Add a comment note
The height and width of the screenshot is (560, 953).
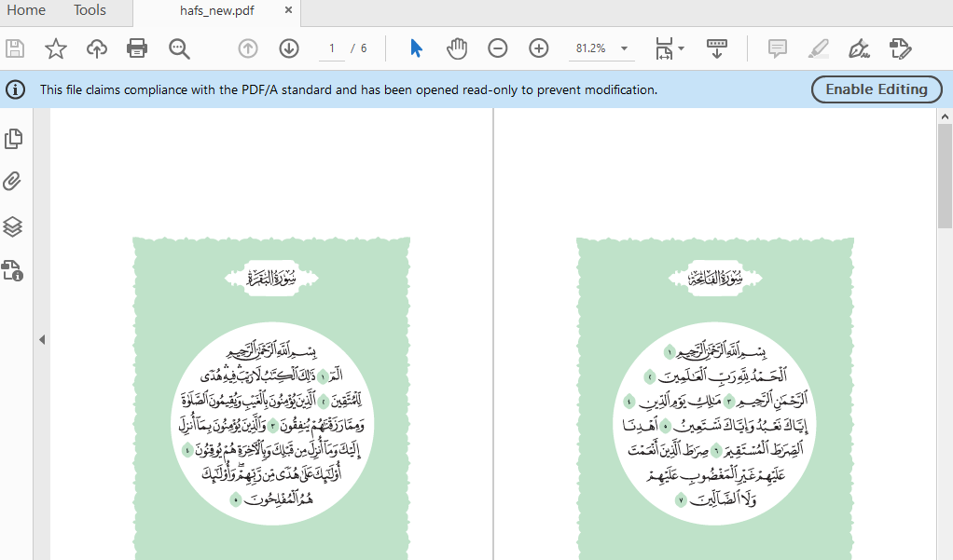[x=778, y=48]
